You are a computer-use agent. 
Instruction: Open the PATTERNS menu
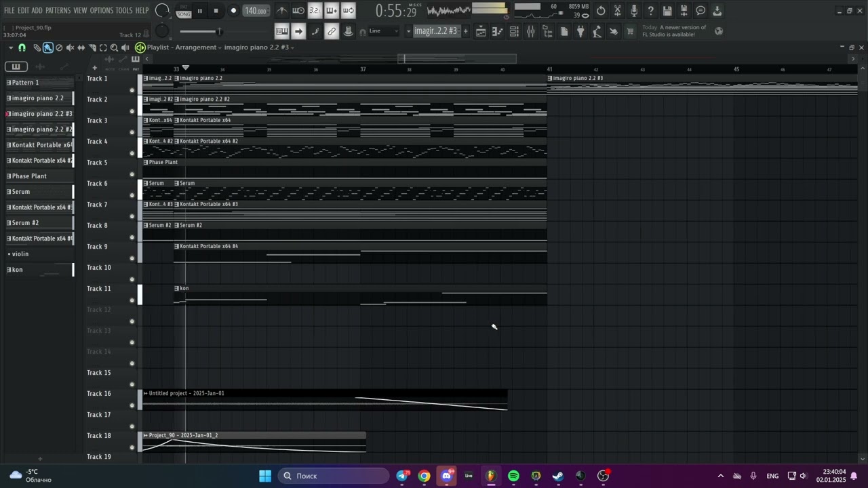(x=58, y=10)
